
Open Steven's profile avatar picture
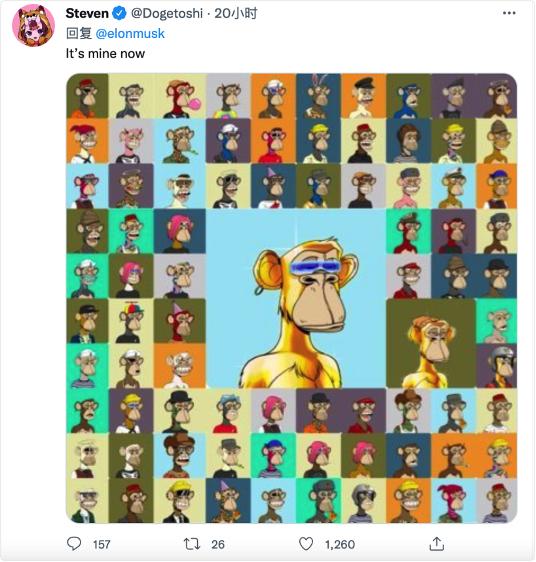click(x=33, y=25)
